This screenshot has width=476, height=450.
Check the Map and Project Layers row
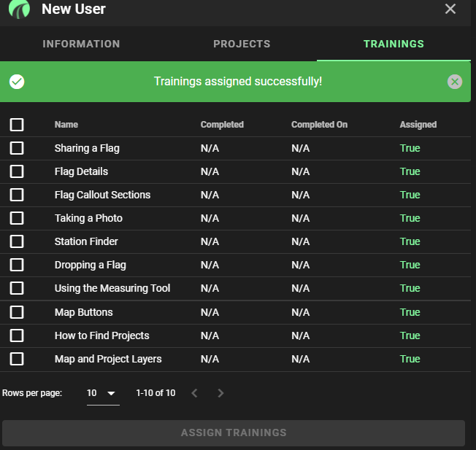17,359
